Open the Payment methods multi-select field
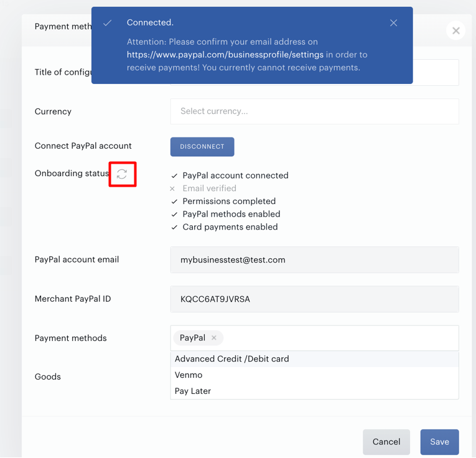This screenshot has width=476, height=458. point(314,338)
